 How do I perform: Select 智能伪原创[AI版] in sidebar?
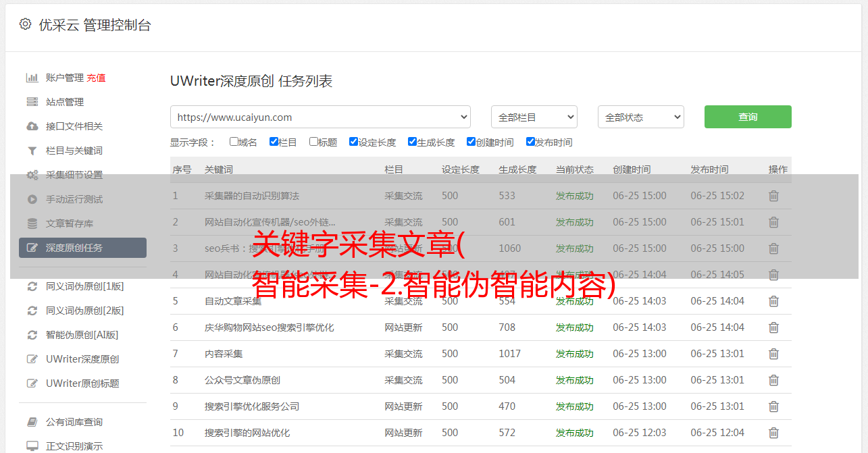pos(82,335)
